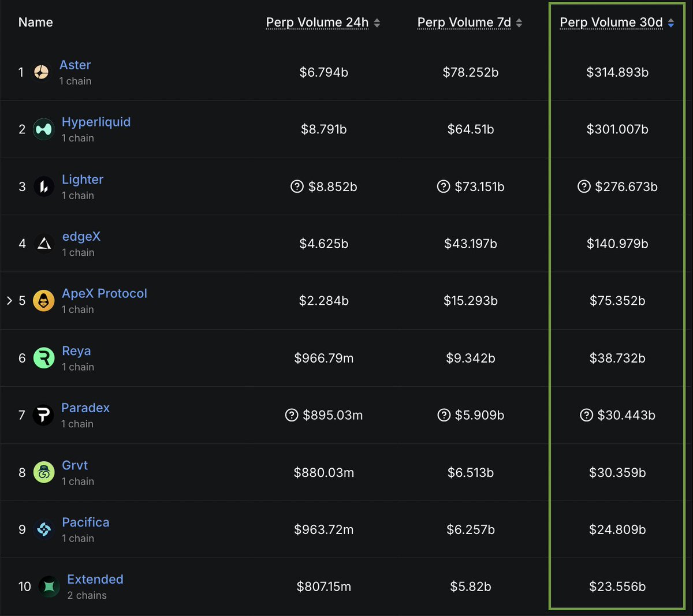Click Reya's 7d volume $9.342b

click(471, 358)
